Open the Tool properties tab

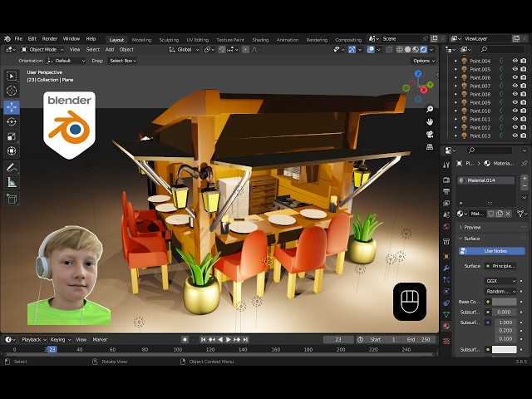point(446,165)
